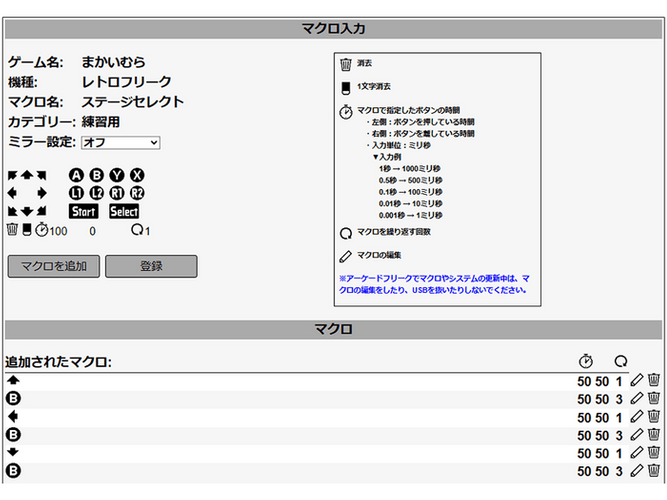
Task: Click game name まかいむら
Action: coord(114,62)
